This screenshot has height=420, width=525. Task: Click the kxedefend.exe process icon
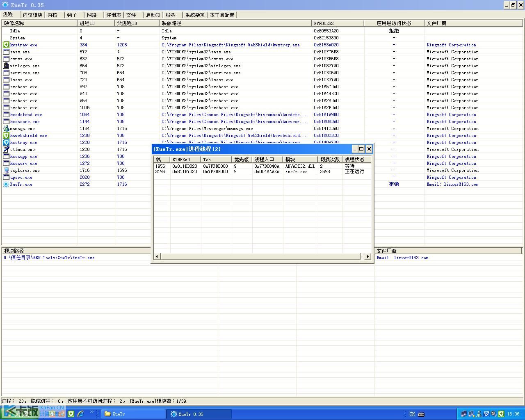click(6, 114)
